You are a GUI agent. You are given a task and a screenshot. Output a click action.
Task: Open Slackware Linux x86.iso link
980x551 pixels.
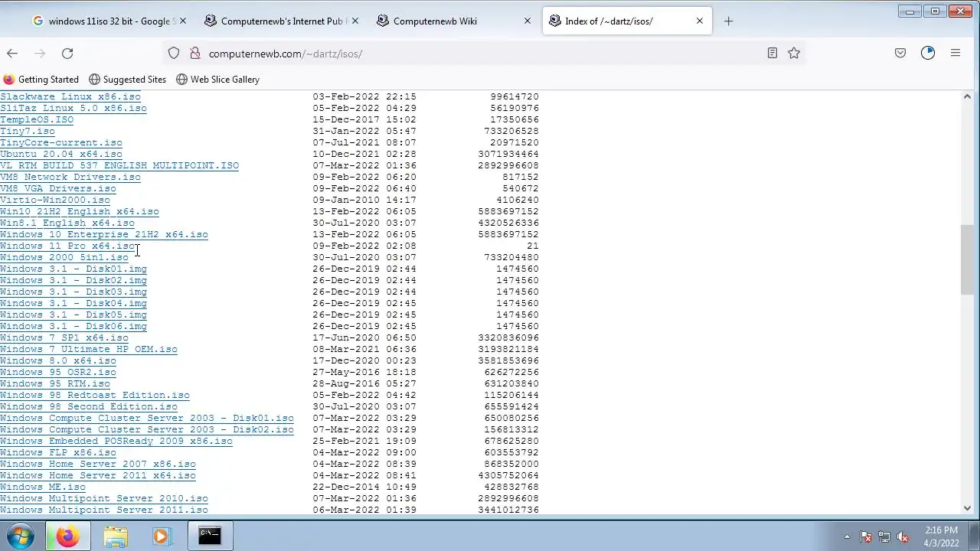[x=70, y=96]
